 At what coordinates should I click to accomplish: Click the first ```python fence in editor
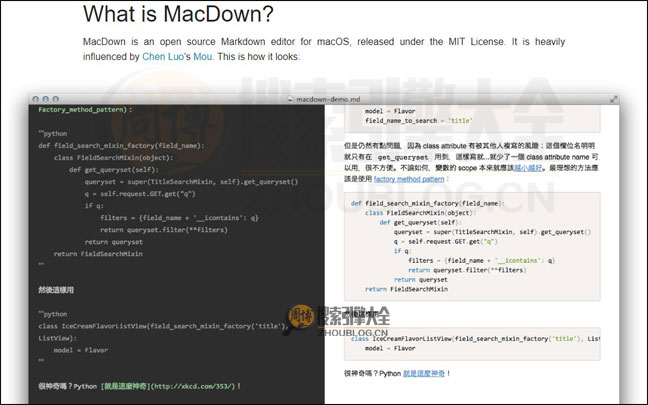point(52,133)
